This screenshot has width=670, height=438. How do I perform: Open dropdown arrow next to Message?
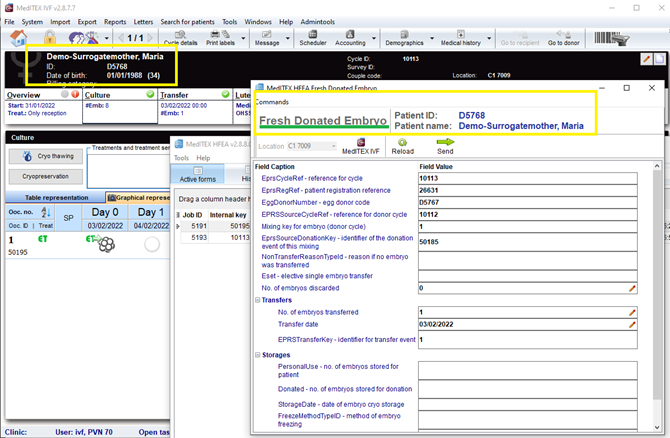click(x=288, y=38)
